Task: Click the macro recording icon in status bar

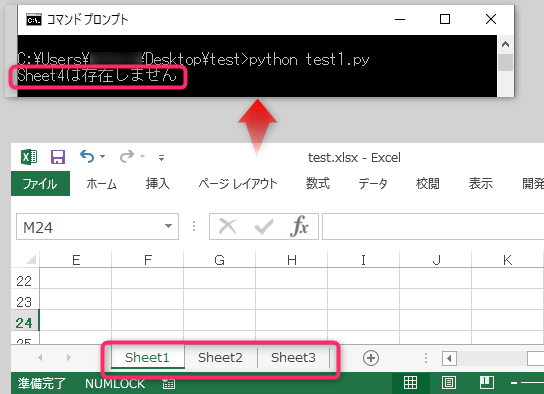Action: click(x=169, y=383)
